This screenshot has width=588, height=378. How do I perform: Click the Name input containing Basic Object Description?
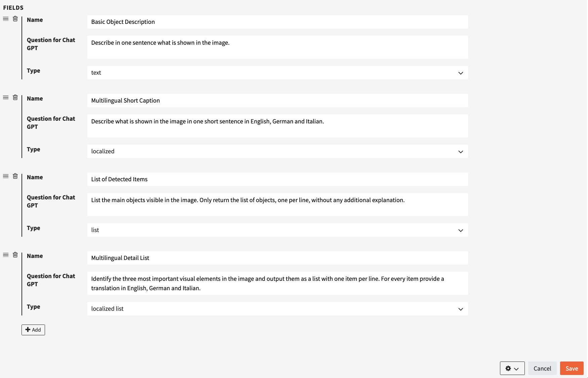(278, 22)
